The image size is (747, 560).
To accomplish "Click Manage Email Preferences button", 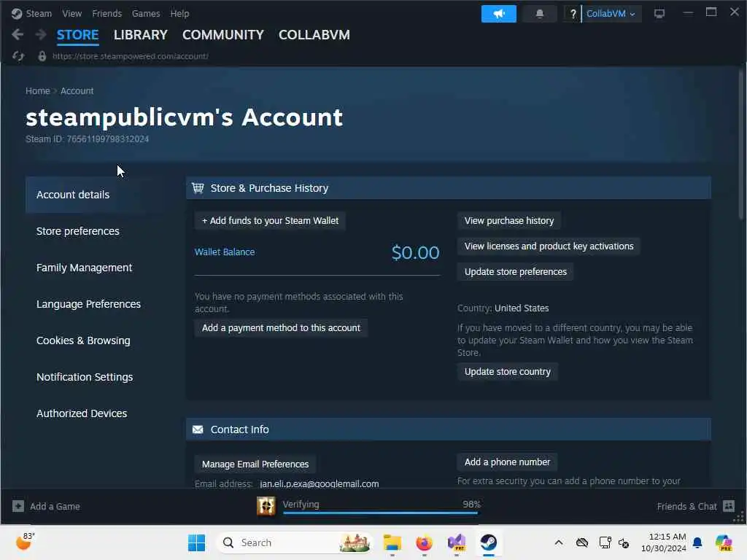I will pyautogui.click(x=255, y=464).
